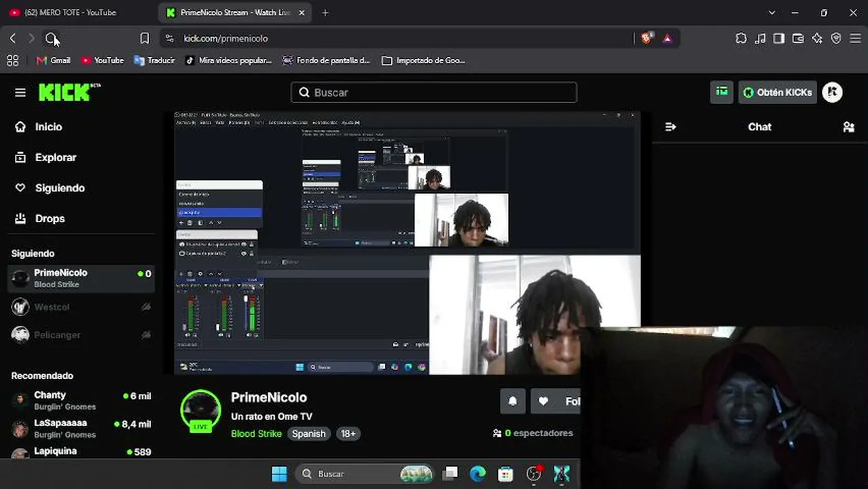Click the Blood Strike category link

tap(256, 434)
